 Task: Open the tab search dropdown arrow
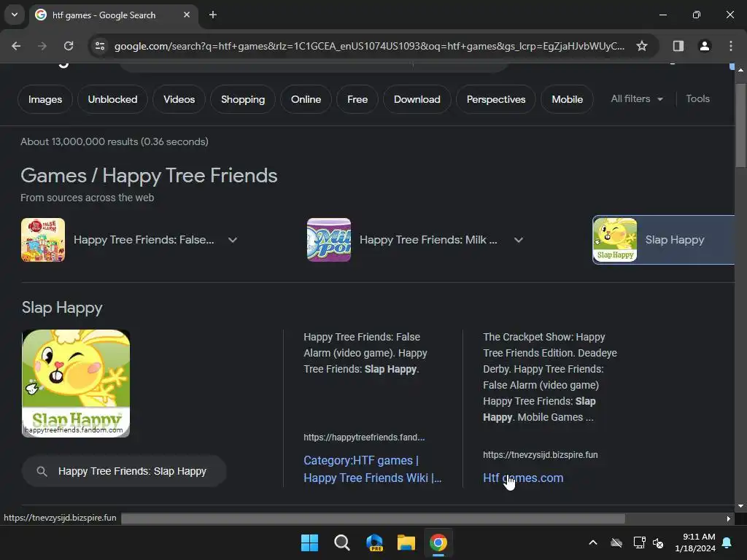coord(15,15)
